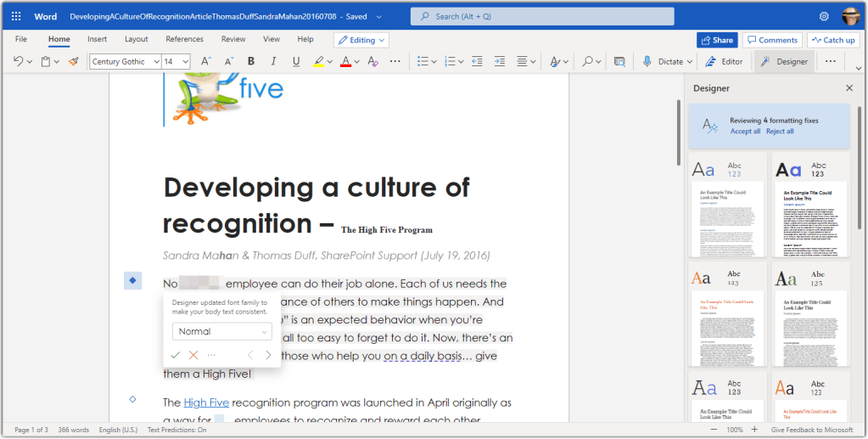This screenshot has height=439, width=868.
Task: Expand the Normal style dropdown in popup
Action: click(x=221, y=331)
